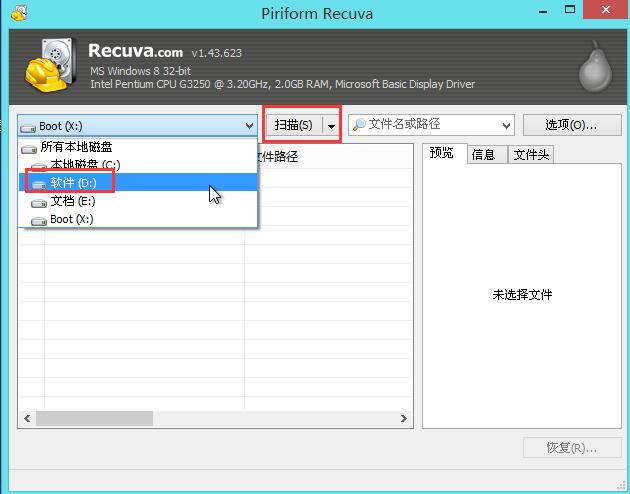
Task: Open the scan options arrow next to 扫描(S)
Action: (x=331, y=126)
